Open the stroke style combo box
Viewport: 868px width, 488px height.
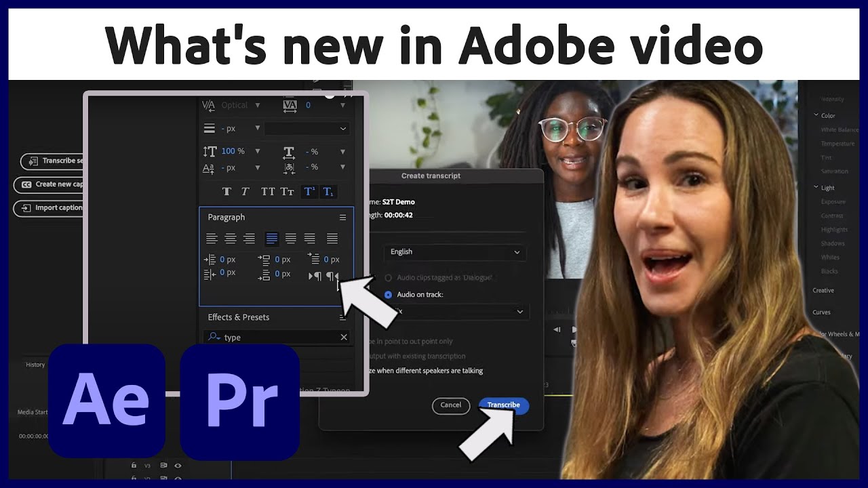click(x=307, y=128)
